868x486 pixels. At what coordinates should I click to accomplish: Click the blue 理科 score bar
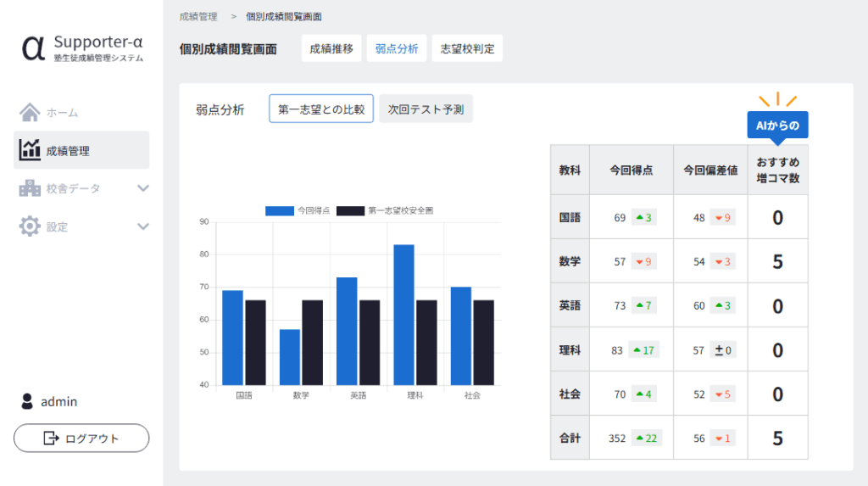[403, 315]
